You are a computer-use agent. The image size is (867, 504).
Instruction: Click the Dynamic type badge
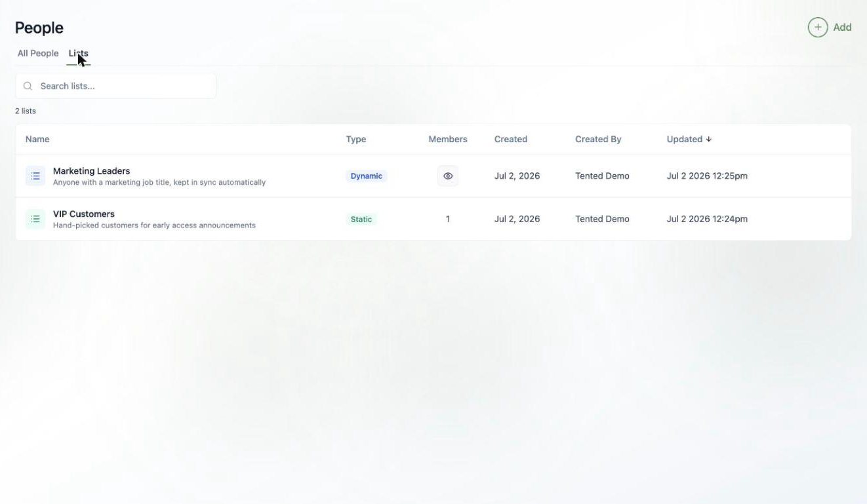[x=367, y=176]
